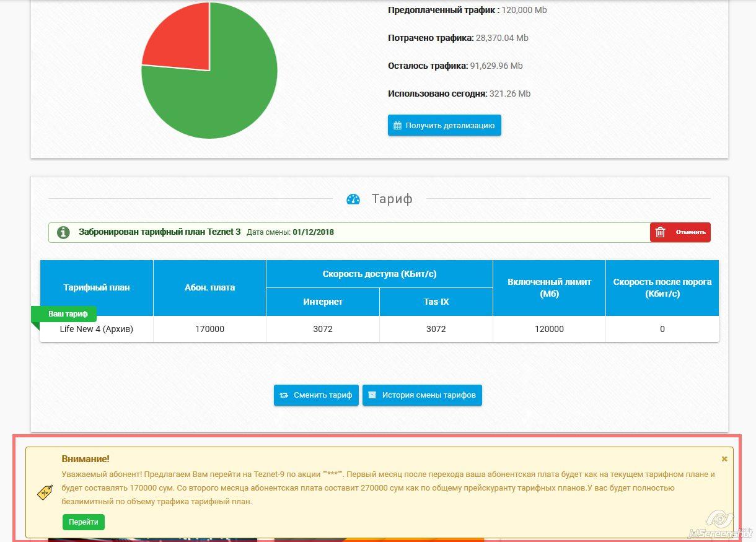Click the Тарифный план column header
The image size is (756, 542).
(x=97, y=287)
